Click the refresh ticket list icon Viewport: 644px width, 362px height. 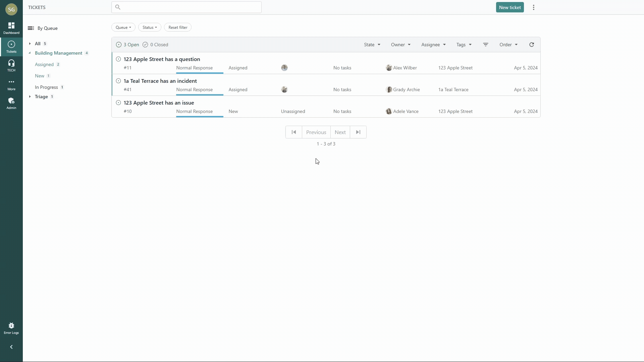coord(532,45)
